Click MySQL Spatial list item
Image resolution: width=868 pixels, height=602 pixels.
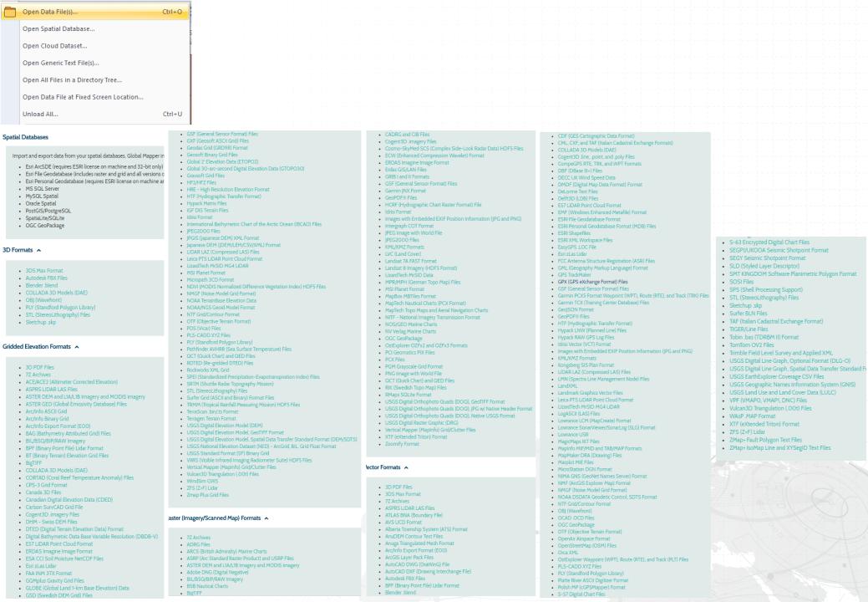pos(42,196)
